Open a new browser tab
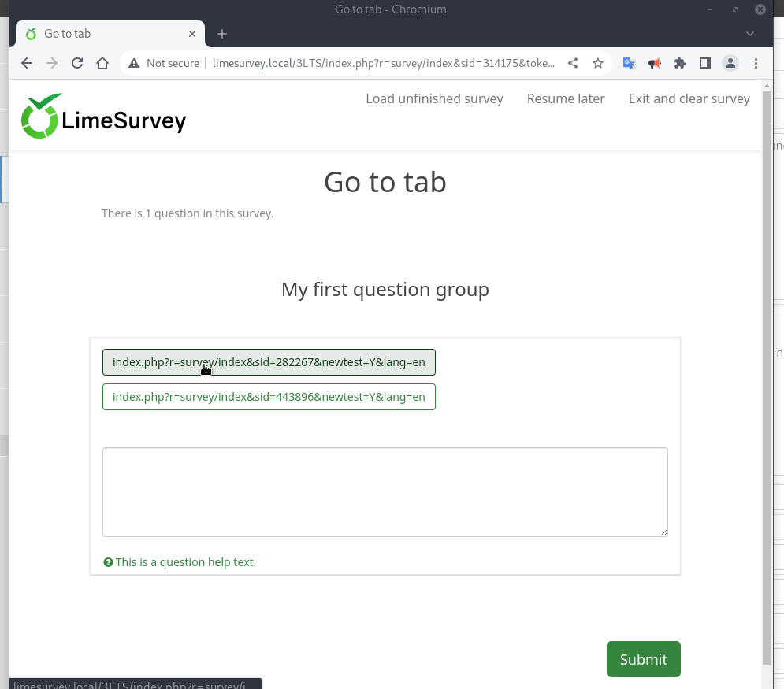This screenshot has width=784, height=689. pos(222,34)
